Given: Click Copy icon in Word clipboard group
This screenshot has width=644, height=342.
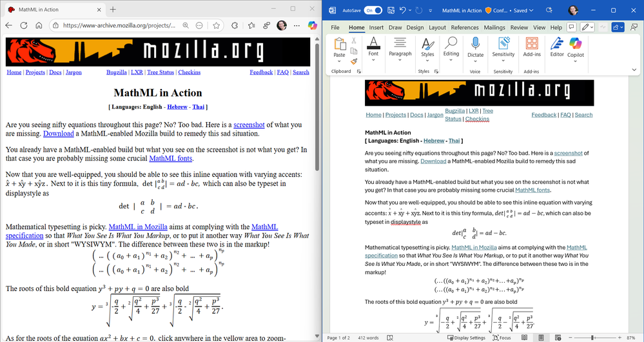Looking at the screenshot, I should 354,51.
